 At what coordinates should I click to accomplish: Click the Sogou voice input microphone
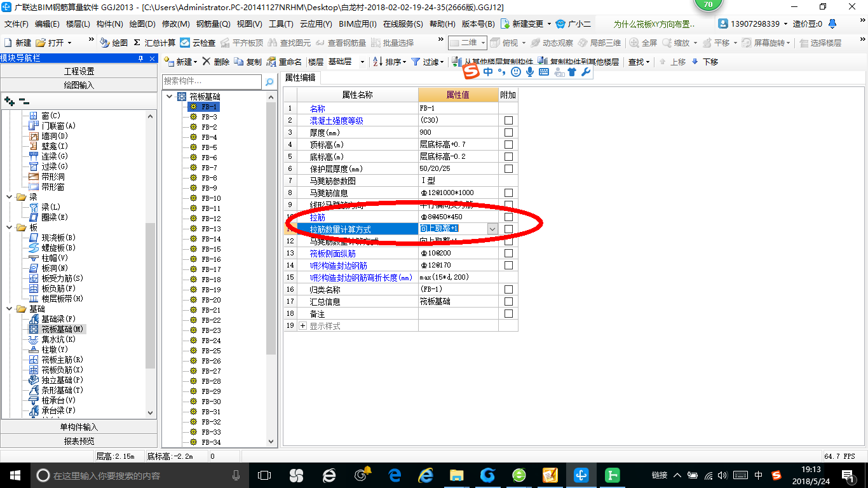529,72
